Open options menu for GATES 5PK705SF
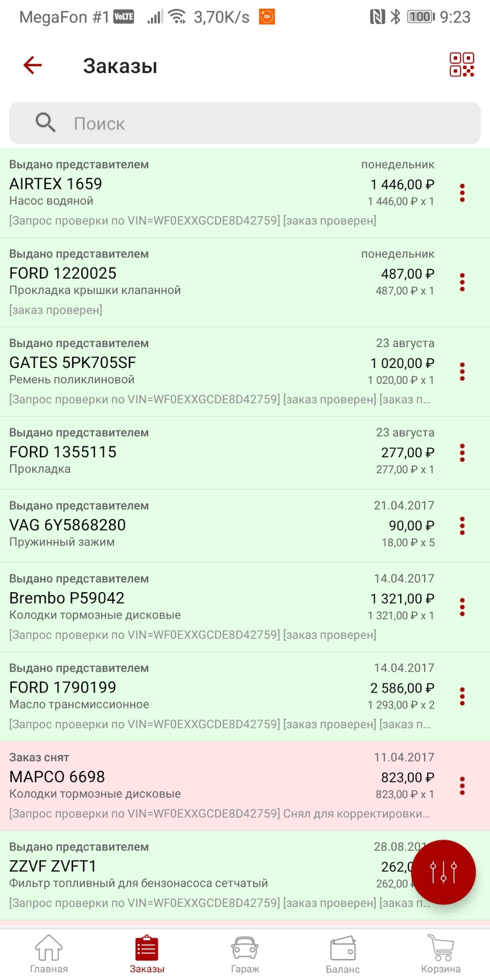Viewport: 490px width, 980px height. [x=462, y=372]
